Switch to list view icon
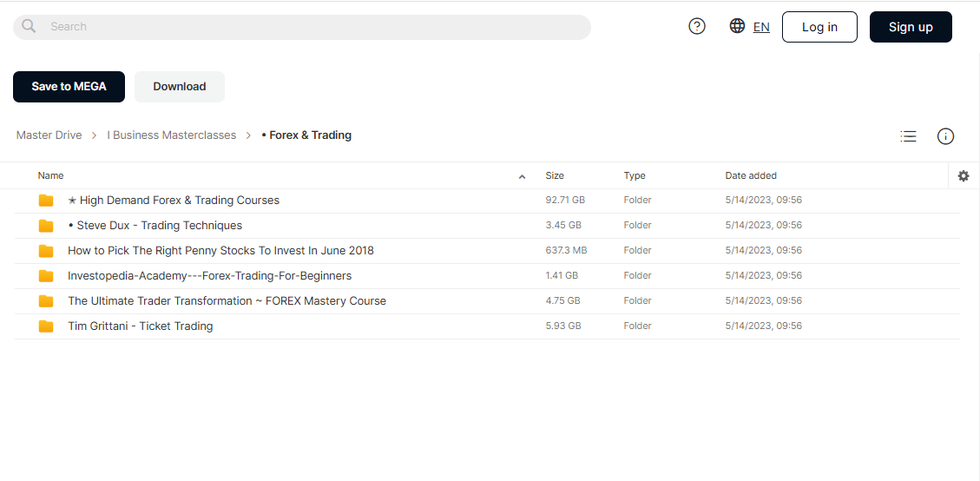 click(x=908, y=135)
